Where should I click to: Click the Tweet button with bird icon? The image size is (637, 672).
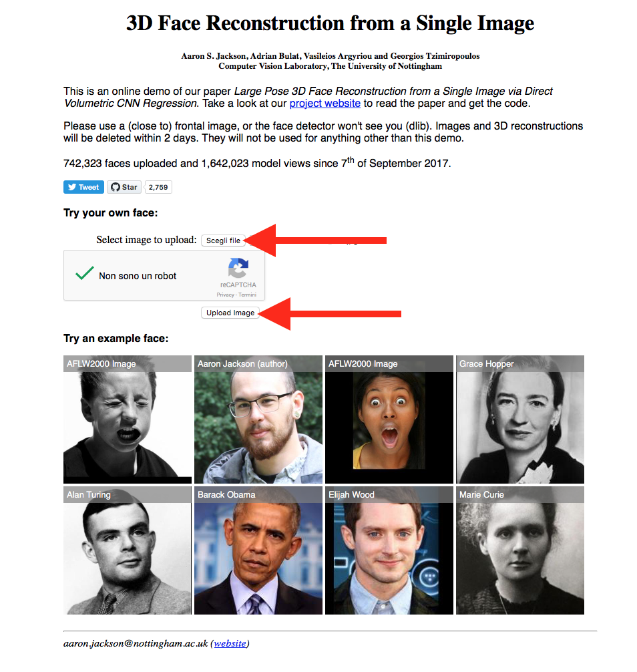click(x=83, y=187)
